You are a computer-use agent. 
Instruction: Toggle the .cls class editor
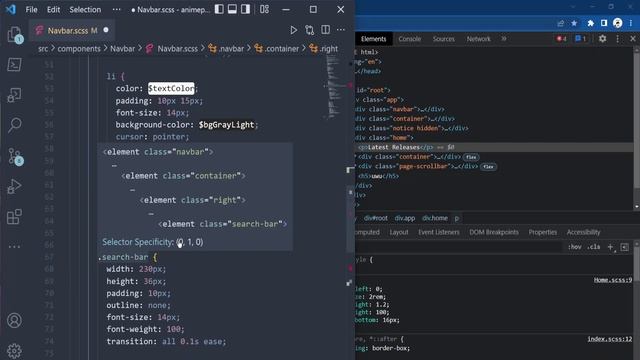[594, 247]
